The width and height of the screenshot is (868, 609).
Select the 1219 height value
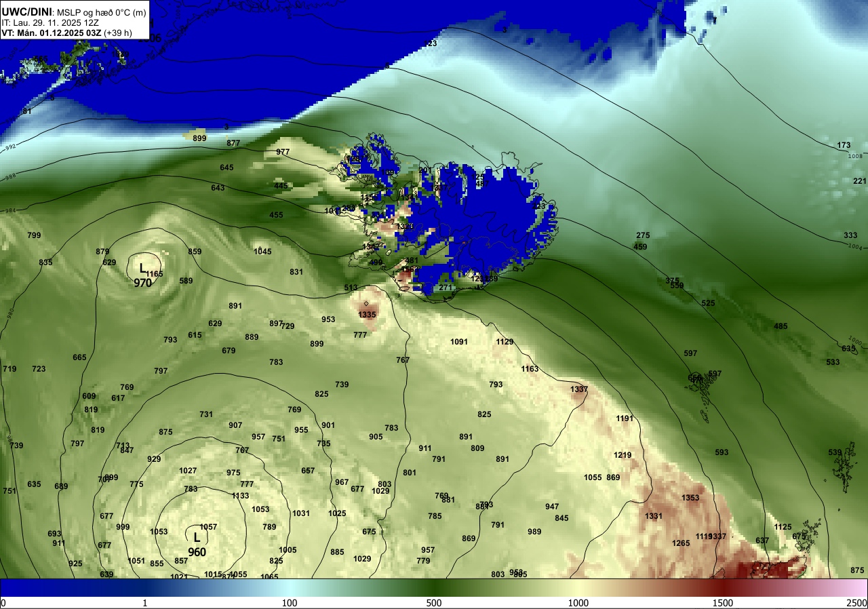tap(623, 455)
